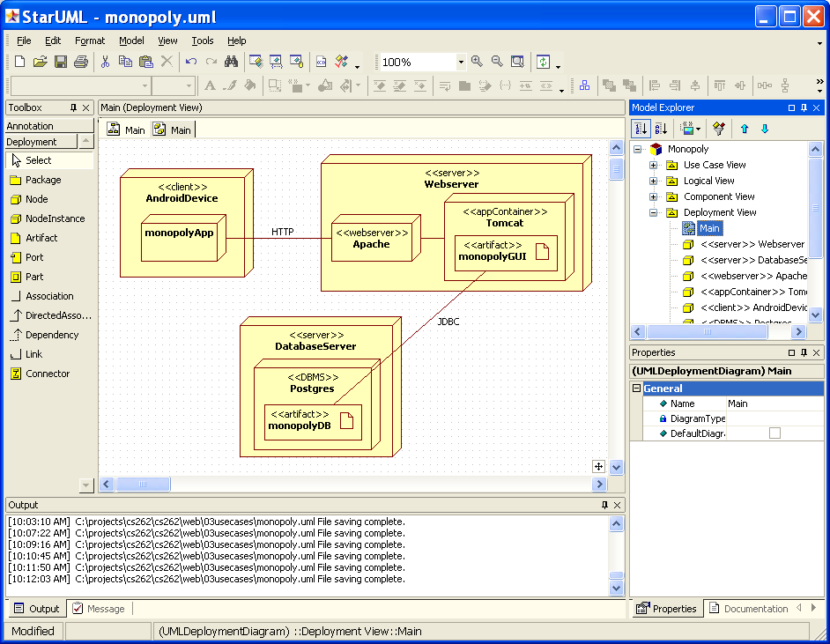Screen dimensions: 830x644
Task: Select the Node tool in Toolbox
Action: 36,199
